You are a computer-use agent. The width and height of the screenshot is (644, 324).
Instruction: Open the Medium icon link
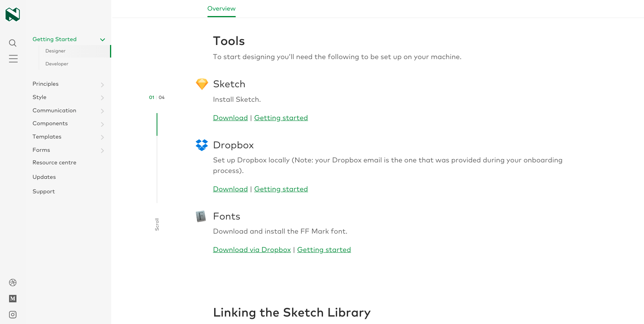pyautogui.click(x=13, y=299)
